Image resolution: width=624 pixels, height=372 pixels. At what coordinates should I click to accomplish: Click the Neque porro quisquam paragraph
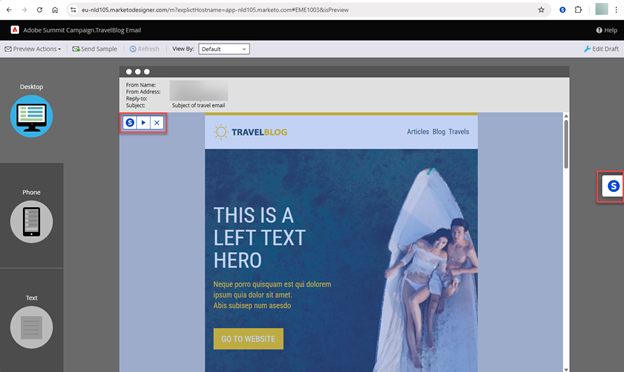click(272, 295)
